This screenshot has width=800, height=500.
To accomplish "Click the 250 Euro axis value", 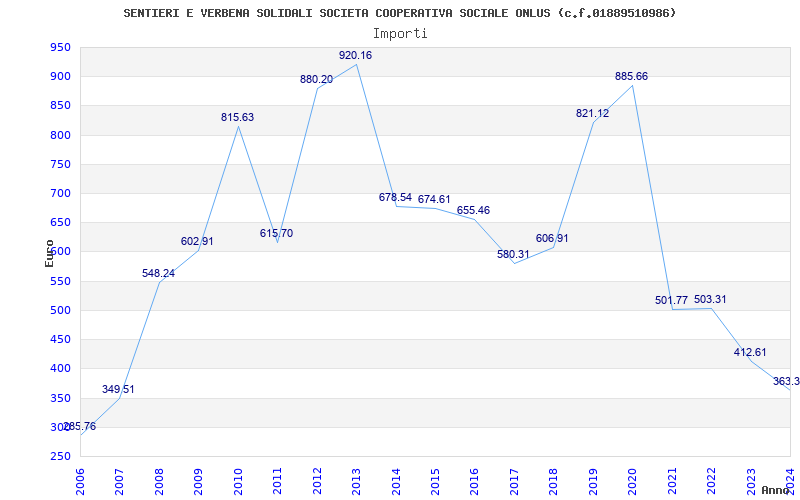I will tap(60, 456).
